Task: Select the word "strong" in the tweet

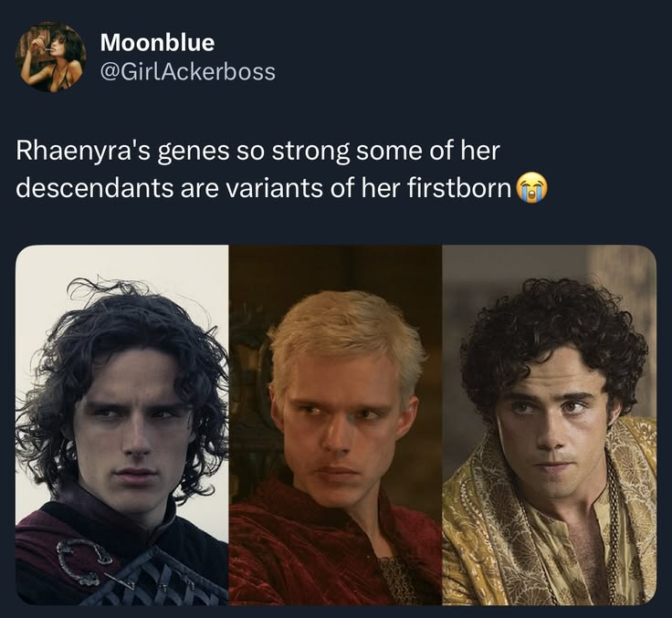Action: tap(306, 153)
